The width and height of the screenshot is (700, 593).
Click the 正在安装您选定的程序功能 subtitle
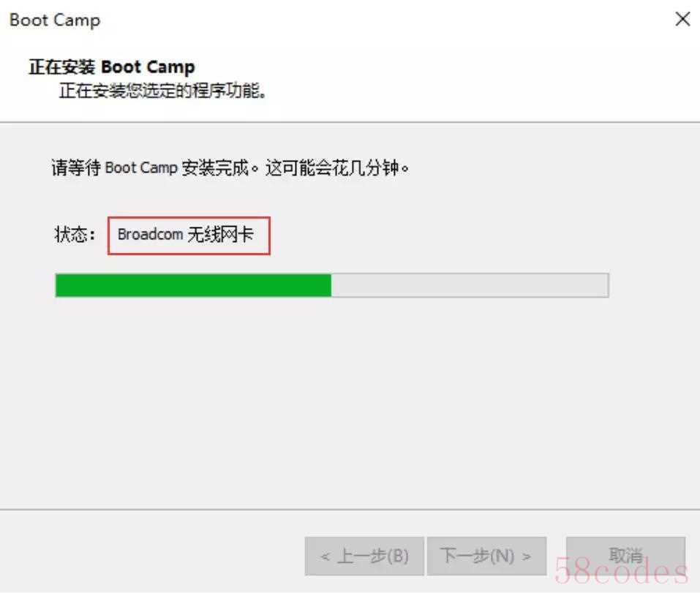coord(162,91)
